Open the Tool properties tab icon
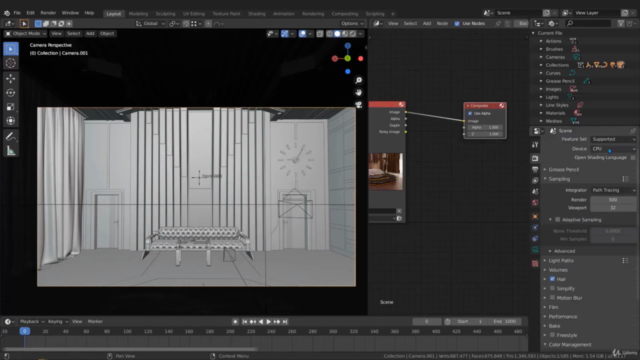The height and width of the screenshot is (360, 640). pyautogui.click(x=535, y=144)
